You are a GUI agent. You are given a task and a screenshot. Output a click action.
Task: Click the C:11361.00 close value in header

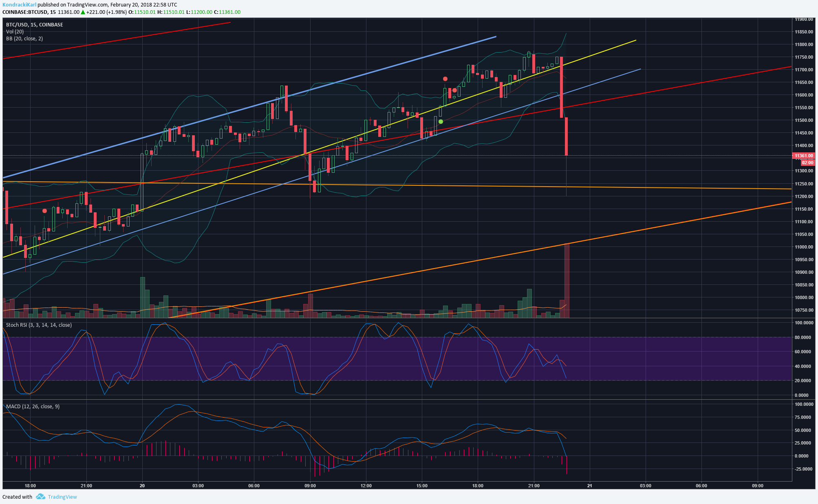point(227,12)
